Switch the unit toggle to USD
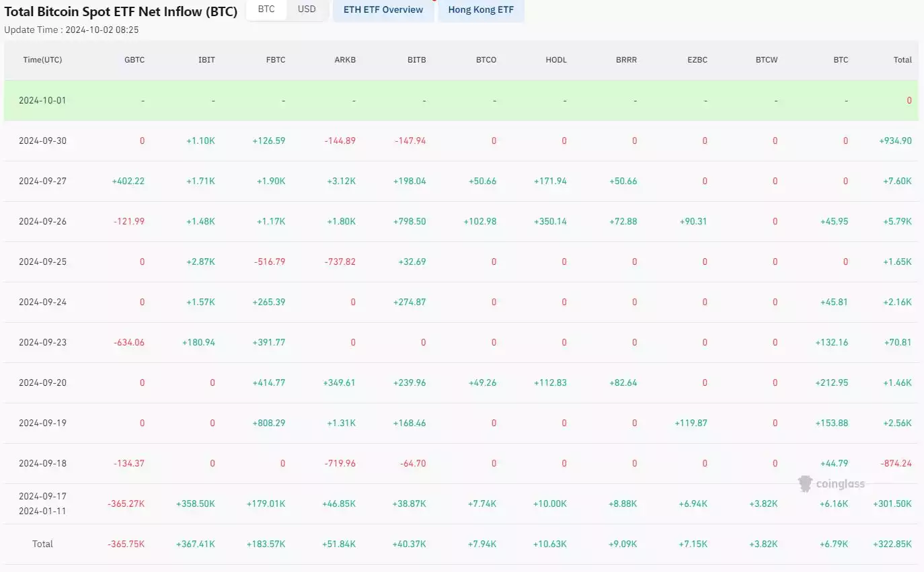Image resolution: width=924 pixels, height=572 pixels. pyautogui.click(x=307, y=9)
